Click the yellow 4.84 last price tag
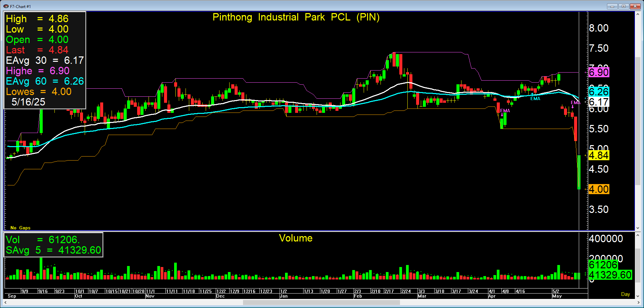The width and height of the screenshot is (644, 308). (599, 156)
